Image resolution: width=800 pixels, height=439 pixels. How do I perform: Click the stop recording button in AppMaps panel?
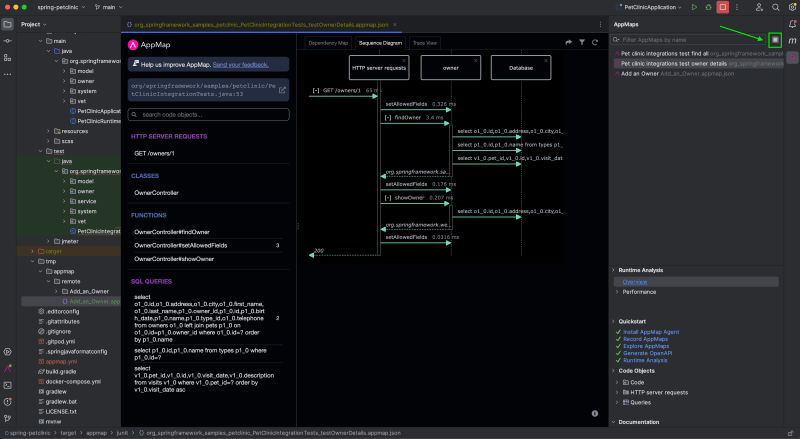[x=775, y=39]
